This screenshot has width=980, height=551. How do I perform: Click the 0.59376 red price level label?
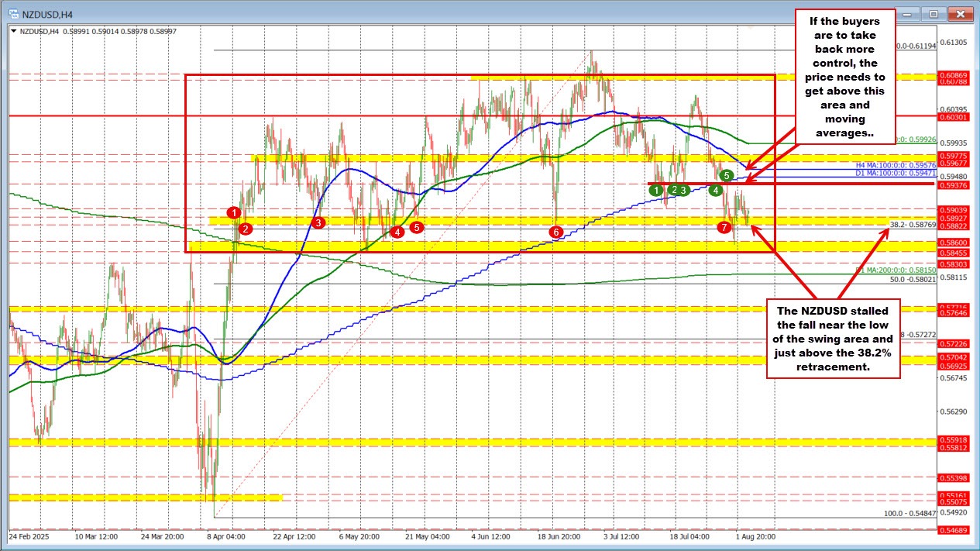coord(952,185)
